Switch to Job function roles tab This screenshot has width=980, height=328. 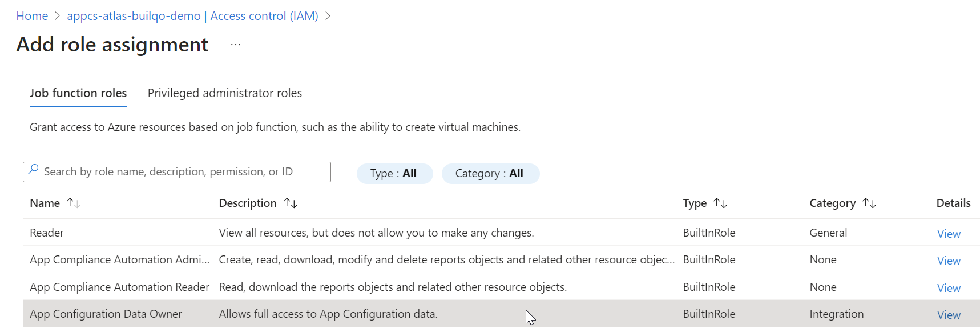tap(78, 93)
